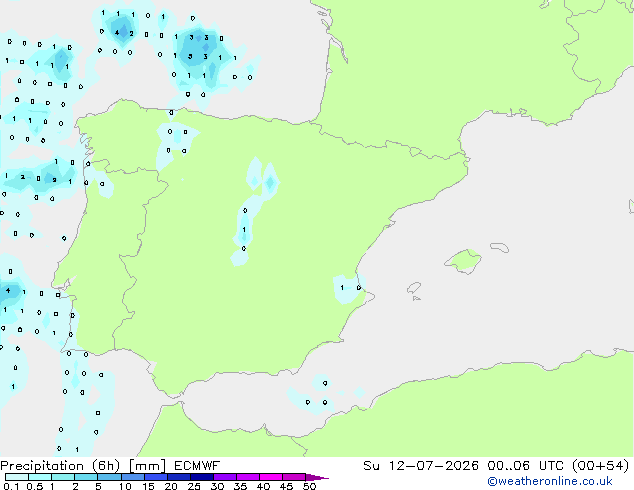
Task: Select the 1–2 mm legend color swatch
Action: click(63, 477)
